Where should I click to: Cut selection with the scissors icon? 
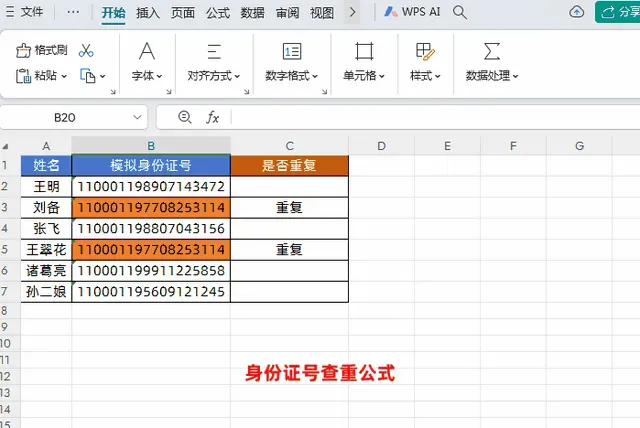[x=86, y=51]
